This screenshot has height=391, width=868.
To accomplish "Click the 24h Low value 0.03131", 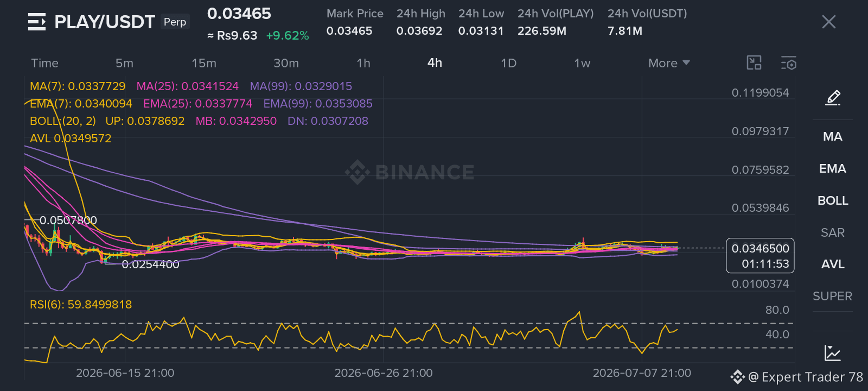I will (481, 31).
